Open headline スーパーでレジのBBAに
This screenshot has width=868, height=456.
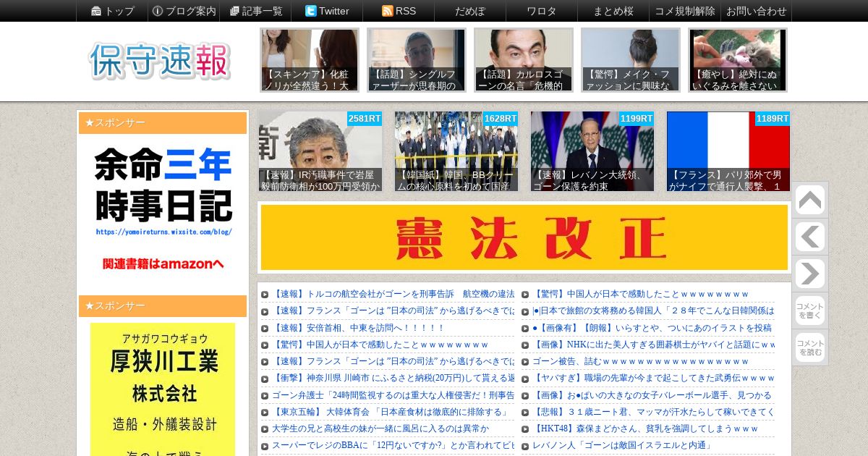[393, 445]
